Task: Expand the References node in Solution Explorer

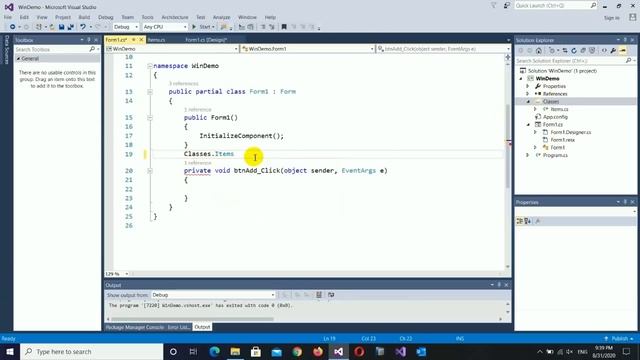Action: pos(528,94)
